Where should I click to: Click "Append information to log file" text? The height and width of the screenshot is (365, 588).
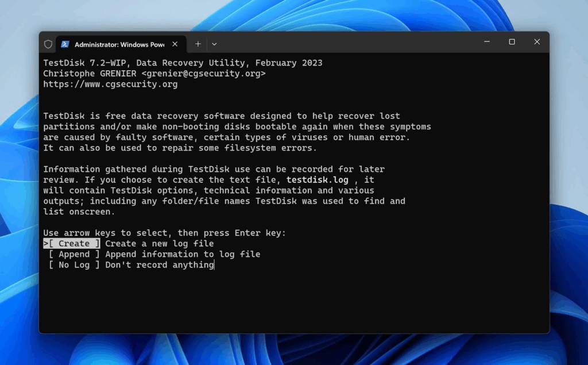pos(183,254)
